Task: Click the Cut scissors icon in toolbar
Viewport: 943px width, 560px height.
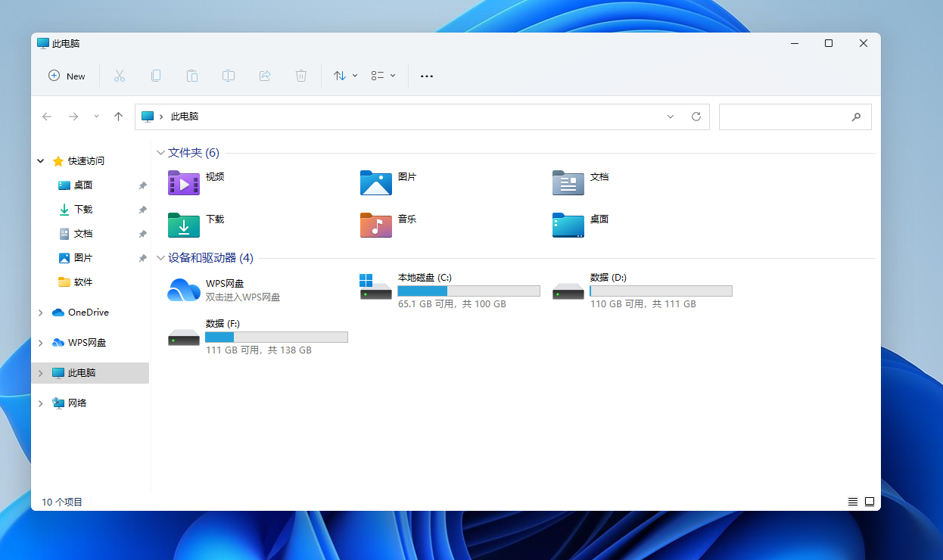Action: [119, 76]
